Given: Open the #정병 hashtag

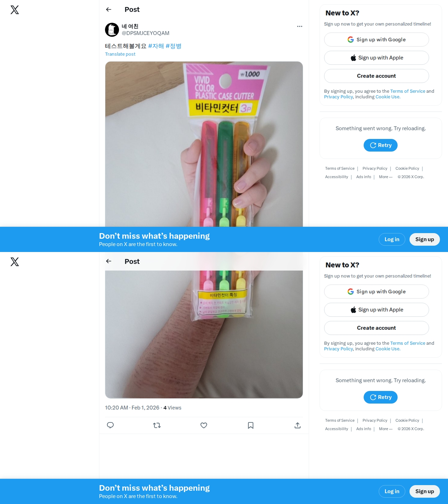Looking at the screenshot, I should (x=174, y=46).
